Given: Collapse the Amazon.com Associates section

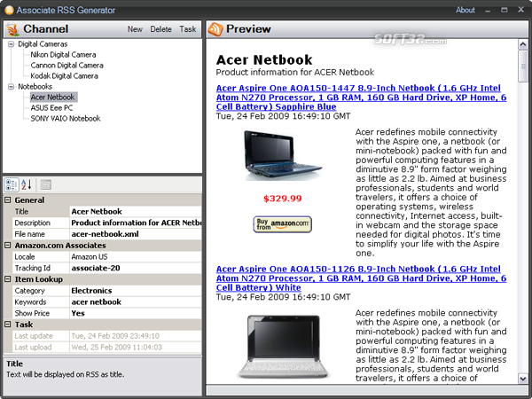Looking at the screenshot, I should (7, 246).
